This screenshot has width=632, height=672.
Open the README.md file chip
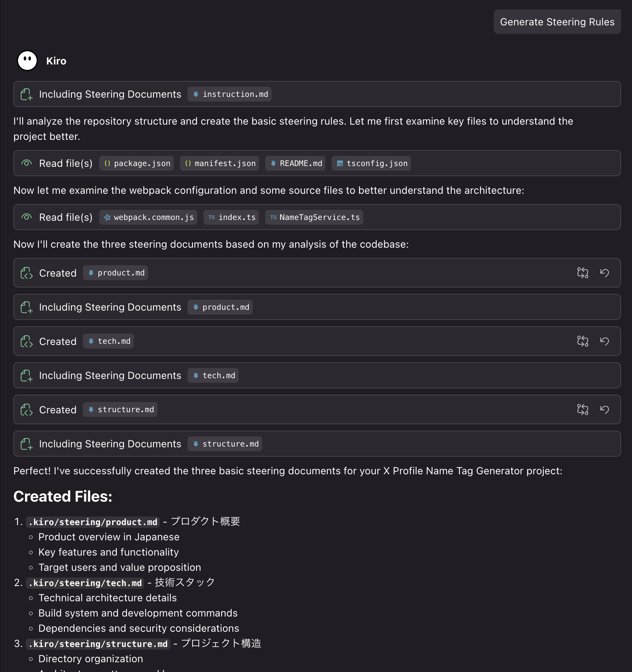coord(295,163)
